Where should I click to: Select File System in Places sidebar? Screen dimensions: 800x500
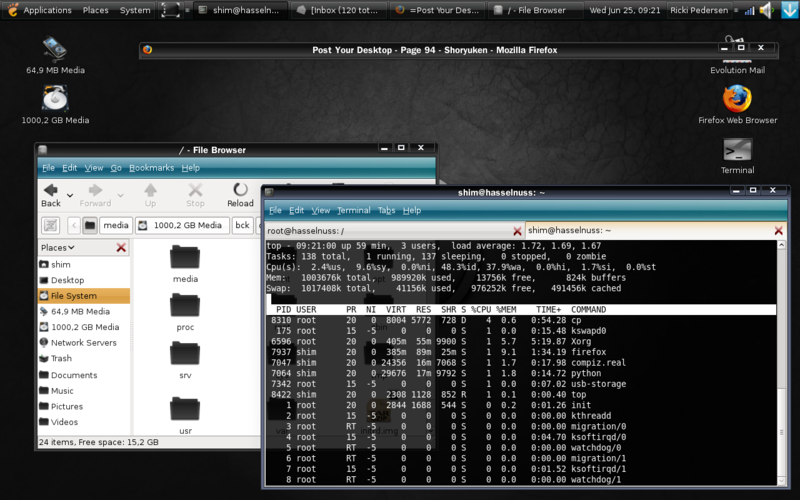click(x=84, y=296)
